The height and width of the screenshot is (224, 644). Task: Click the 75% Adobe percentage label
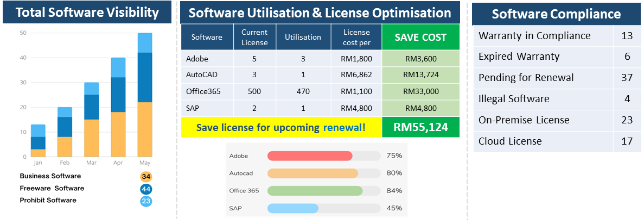(394, 155)
